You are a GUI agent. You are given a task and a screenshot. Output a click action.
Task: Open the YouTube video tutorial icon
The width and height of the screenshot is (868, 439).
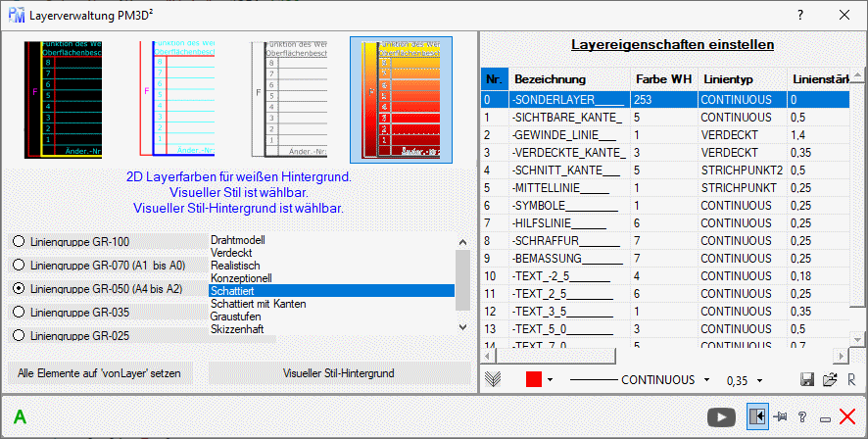(x=721, y=416)
